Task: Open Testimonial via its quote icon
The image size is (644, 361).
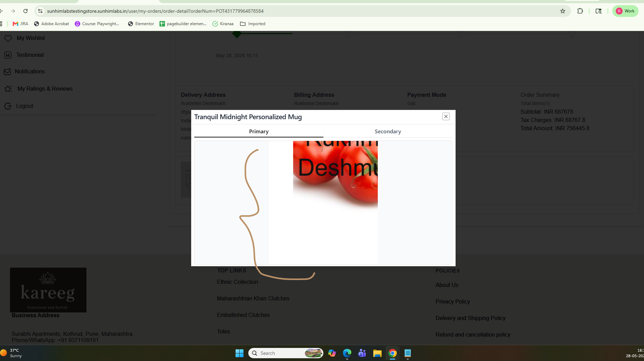Action: click(x=8, y=55)
